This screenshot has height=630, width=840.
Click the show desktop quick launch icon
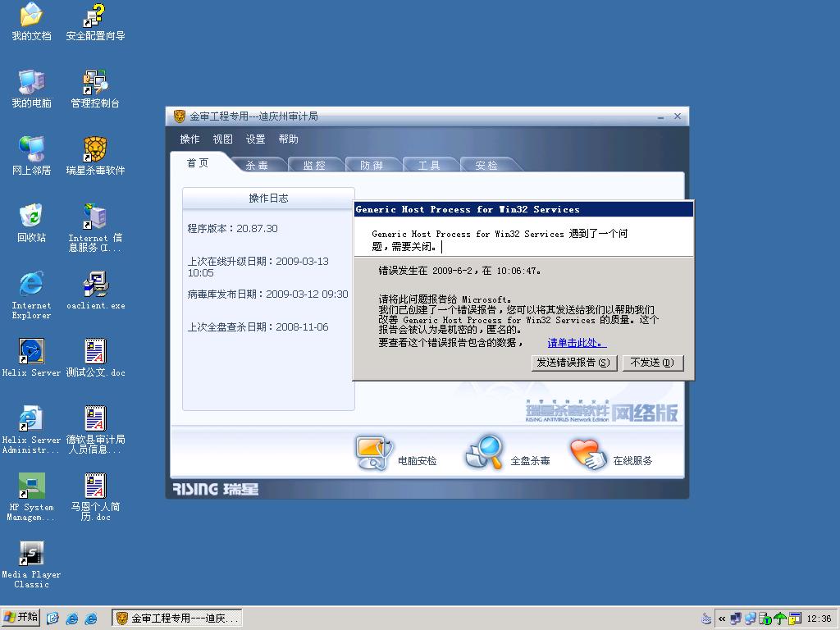(52, 619)
